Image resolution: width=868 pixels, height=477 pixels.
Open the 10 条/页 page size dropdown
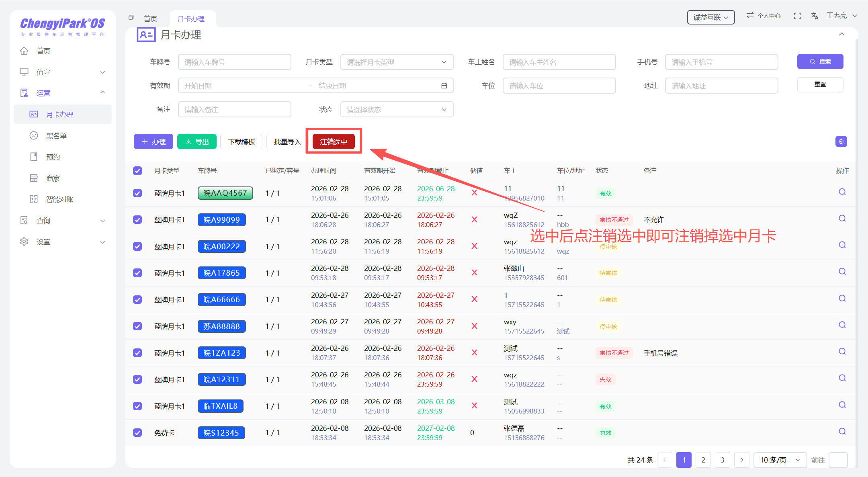tap(780, 460)
